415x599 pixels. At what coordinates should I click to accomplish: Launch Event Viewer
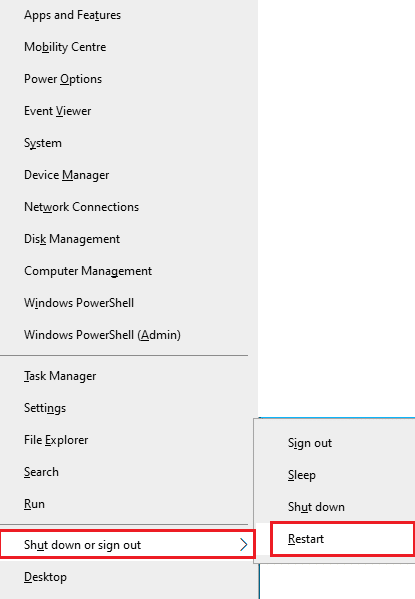tap(128, 111)
